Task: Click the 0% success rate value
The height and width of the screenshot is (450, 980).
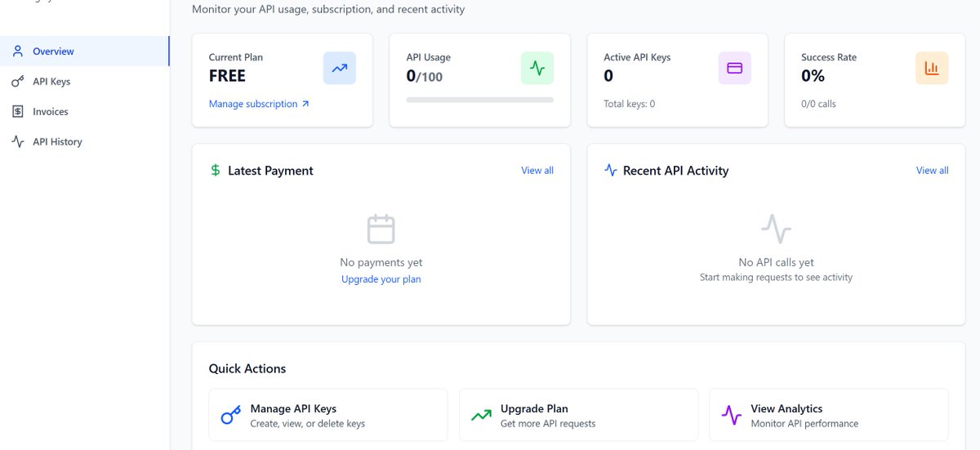Action: point(813,76)
